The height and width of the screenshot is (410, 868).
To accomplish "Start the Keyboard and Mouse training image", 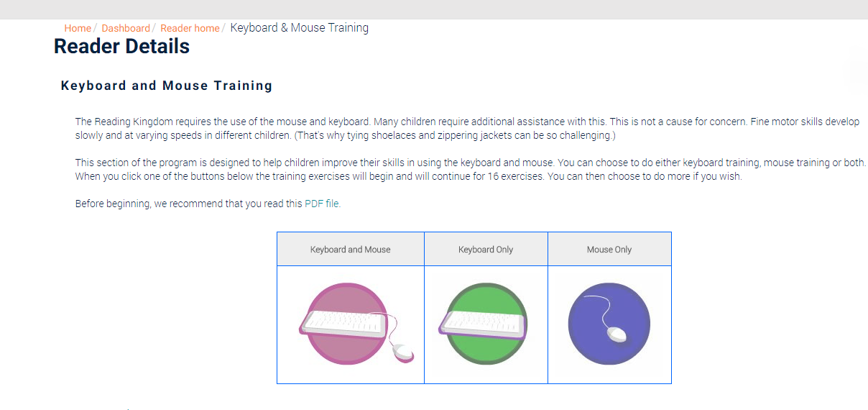I will click(351, 324).
